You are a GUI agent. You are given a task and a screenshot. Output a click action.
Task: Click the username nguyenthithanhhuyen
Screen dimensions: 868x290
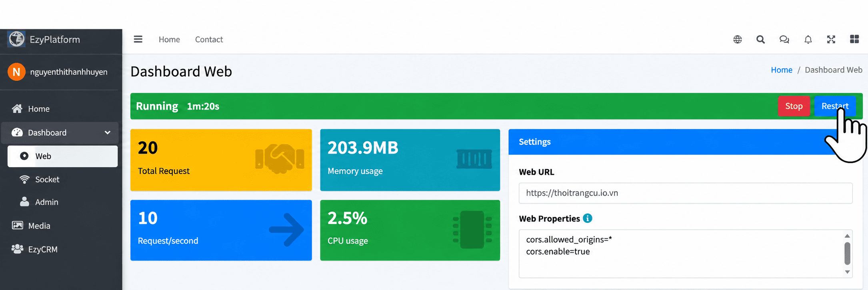click(x=69, y=72)
